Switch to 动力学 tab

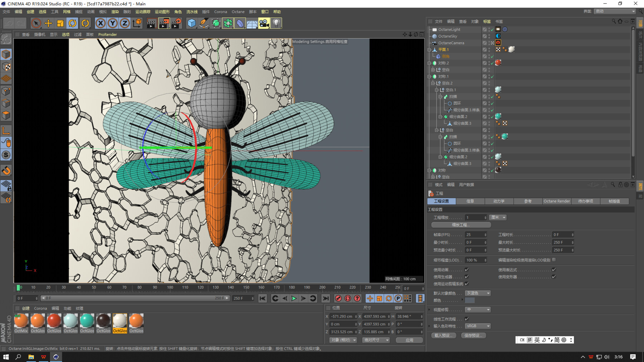tap(499, 201)
